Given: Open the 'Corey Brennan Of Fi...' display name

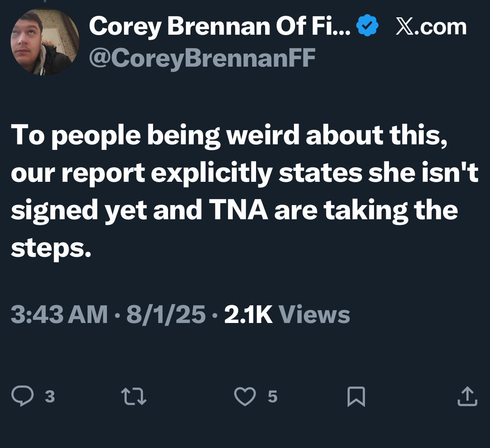Looking at the screenshot, I should (x=219, y=26).
